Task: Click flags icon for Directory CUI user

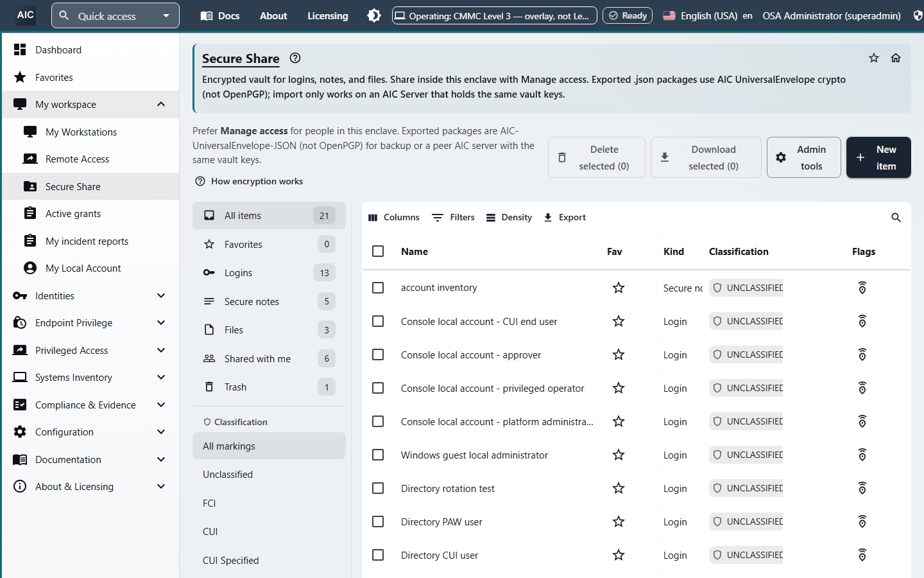Action: pos(862,555)
